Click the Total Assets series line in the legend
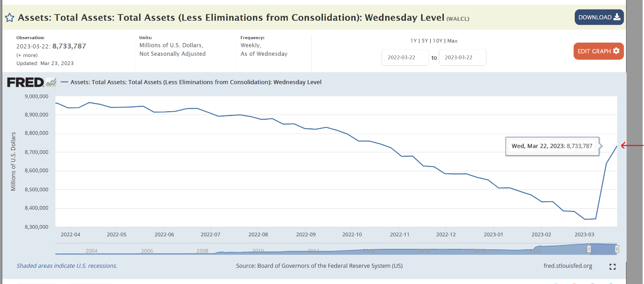This screenshot has height=284, width=644. tap(64, 82)
